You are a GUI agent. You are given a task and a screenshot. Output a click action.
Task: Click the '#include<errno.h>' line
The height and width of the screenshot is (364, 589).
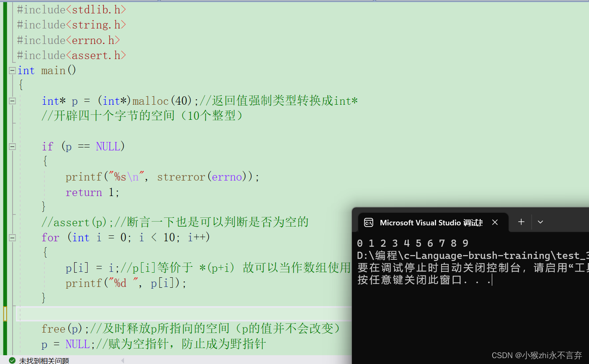(68, 40)
